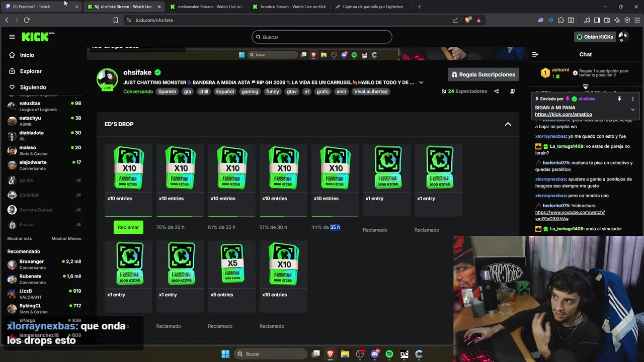Open the music note media control
The image size is (644, 362).
pyautogui.click(x=587, y=20)
